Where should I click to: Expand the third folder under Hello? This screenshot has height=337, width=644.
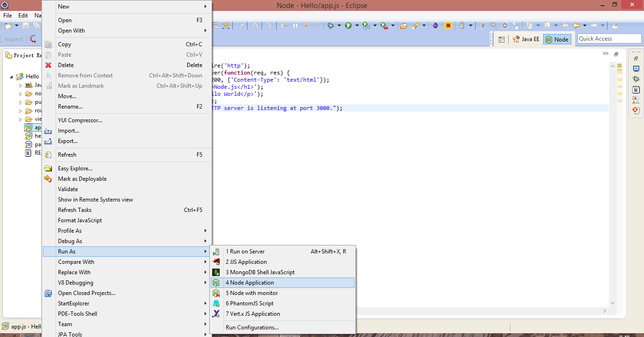(20, 102)
